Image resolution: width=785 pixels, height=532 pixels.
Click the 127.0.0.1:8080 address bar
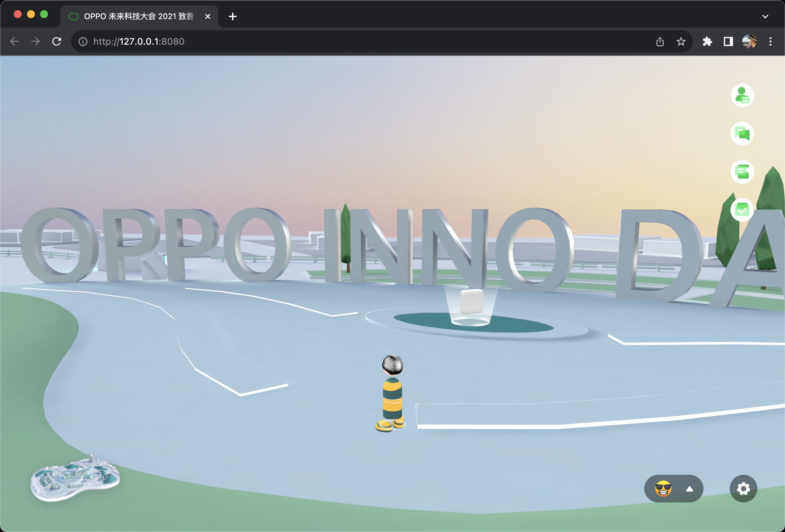point(338,41)
